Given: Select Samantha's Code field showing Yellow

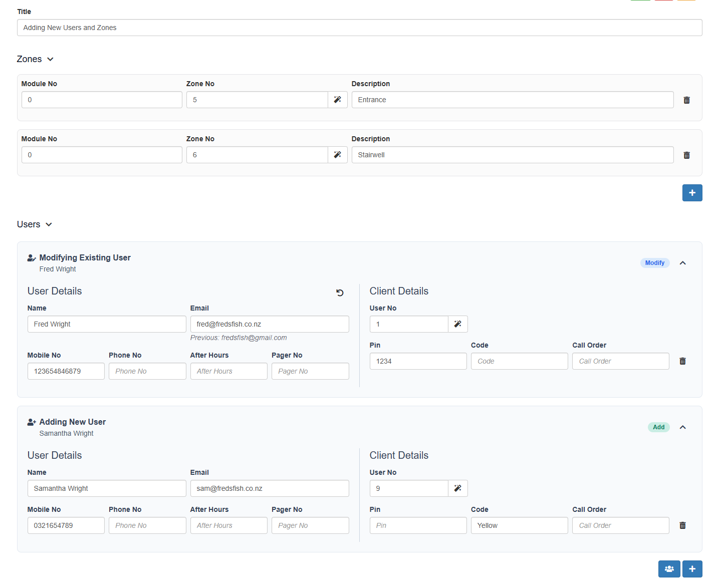Looking at the screenshot, I should (519, 525).
